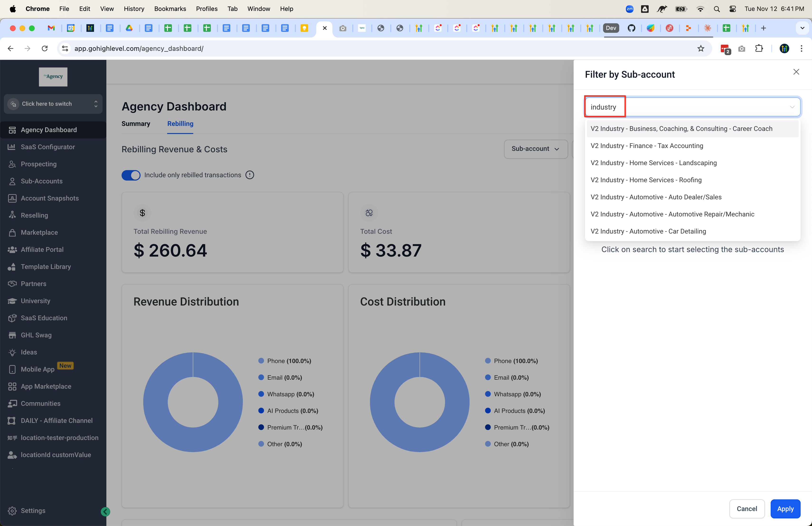Collapse the sidebar with the green arrow
Viewport: 812px width, 526px height.
tap(105, 512)
